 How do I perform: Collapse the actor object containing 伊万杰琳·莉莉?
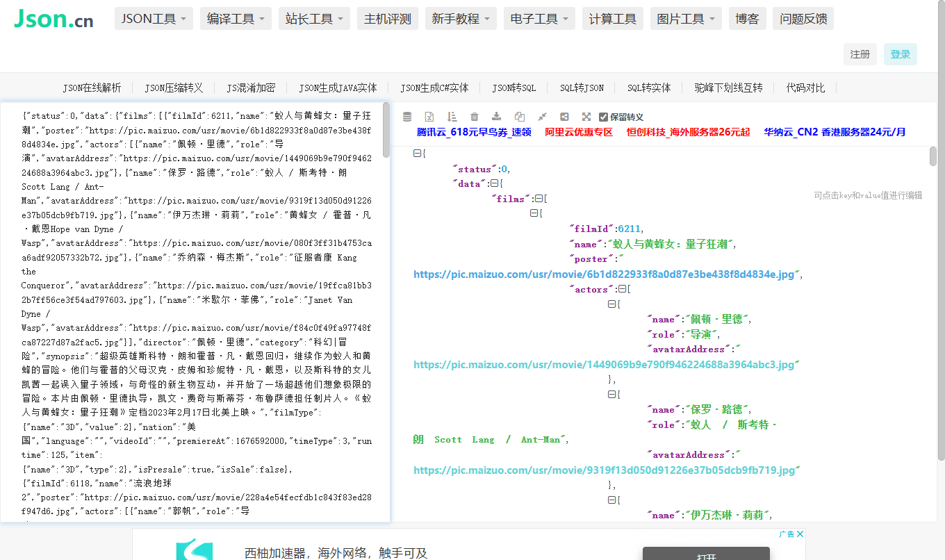[611, 500]
